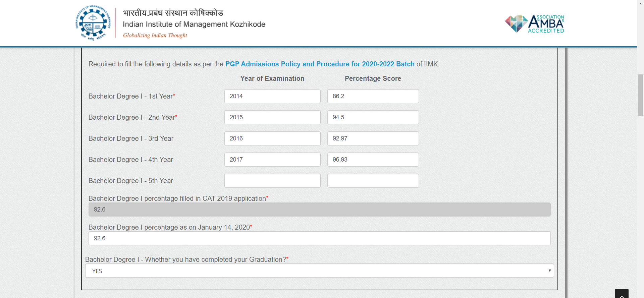Click 4th Year percentage 96.93 field

point(373,160)
